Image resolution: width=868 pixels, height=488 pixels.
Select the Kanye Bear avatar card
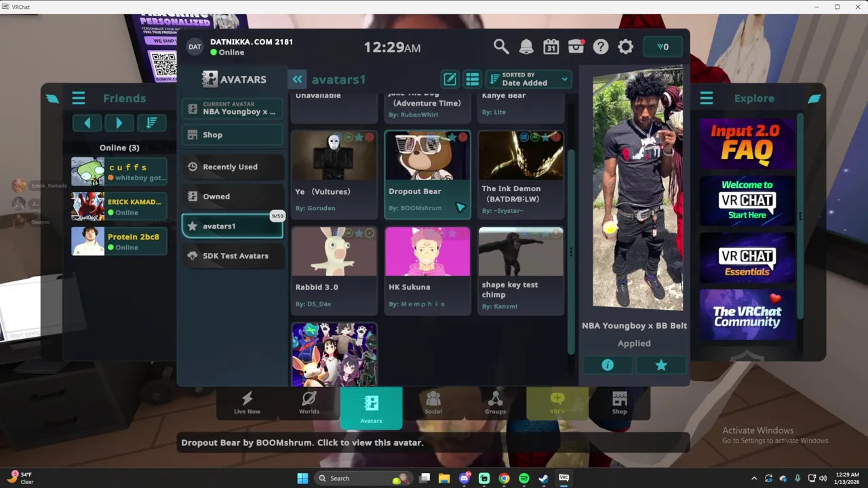[x=521, y=108]
